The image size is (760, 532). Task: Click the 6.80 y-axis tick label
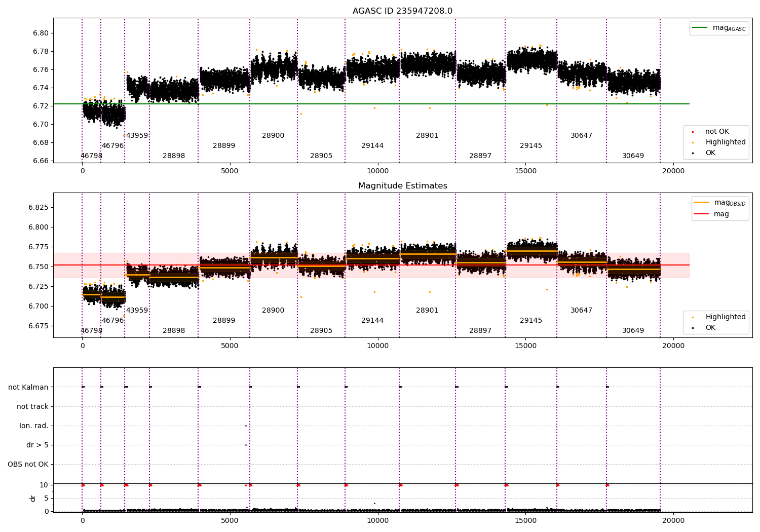click(41, 33)
